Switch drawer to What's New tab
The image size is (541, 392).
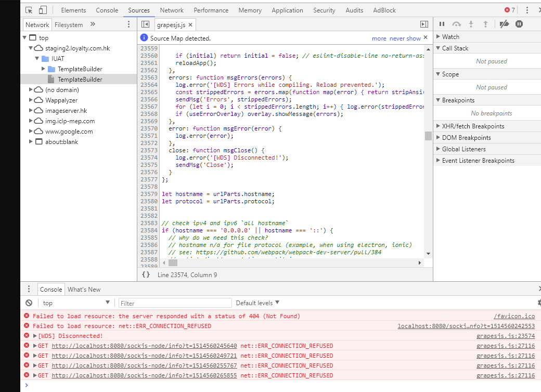point(84,289)
